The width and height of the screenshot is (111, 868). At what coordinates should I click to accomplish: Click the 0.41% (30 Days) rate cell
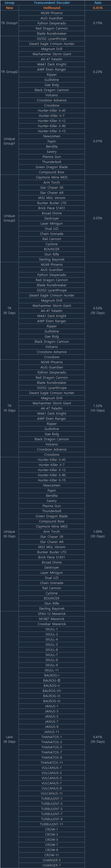coord(98,739)
